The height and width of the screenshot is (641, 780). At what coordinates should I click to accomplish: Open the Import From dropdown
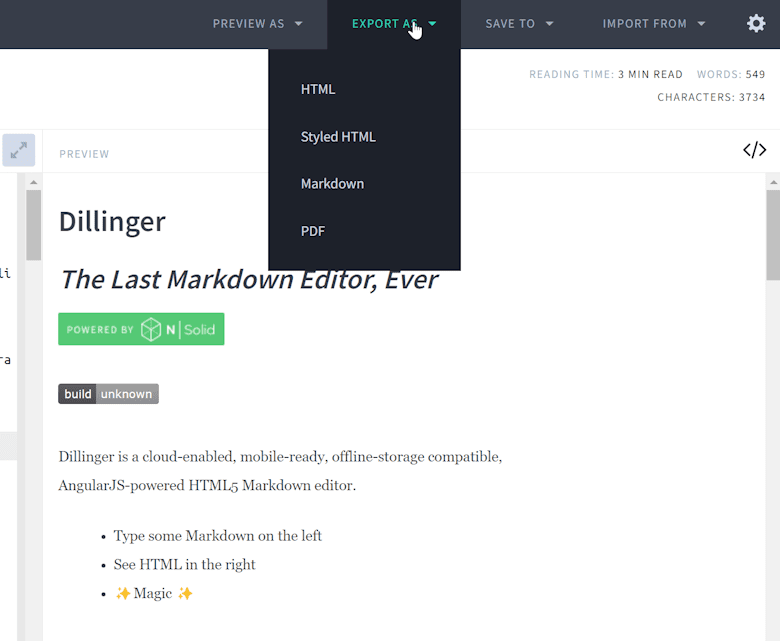point(654,24)
